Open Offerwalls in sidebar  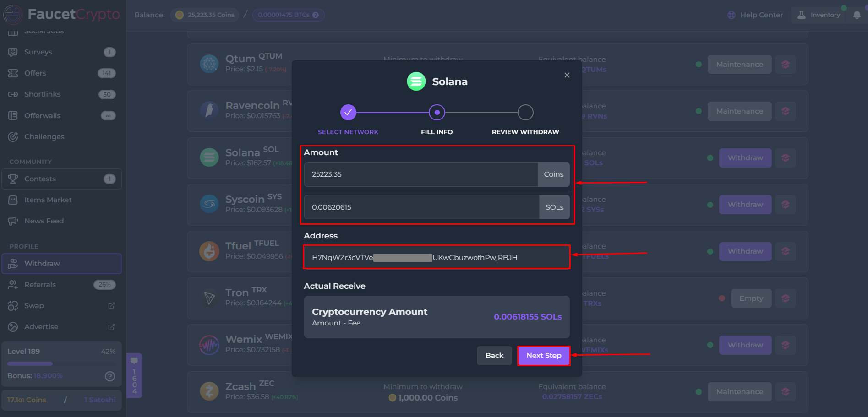61,115
